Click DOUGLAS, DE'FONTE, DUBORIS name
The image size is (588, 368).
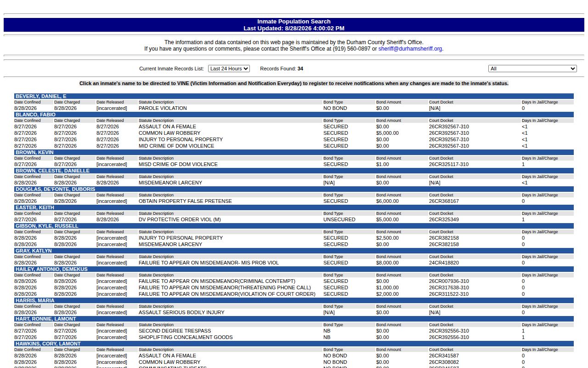click(55, 189)
